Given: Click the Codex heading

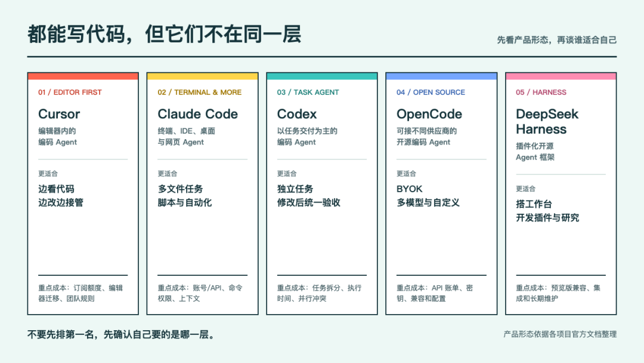Looking at the screenshot, I should pyautogui.click(x=297, y=114).
